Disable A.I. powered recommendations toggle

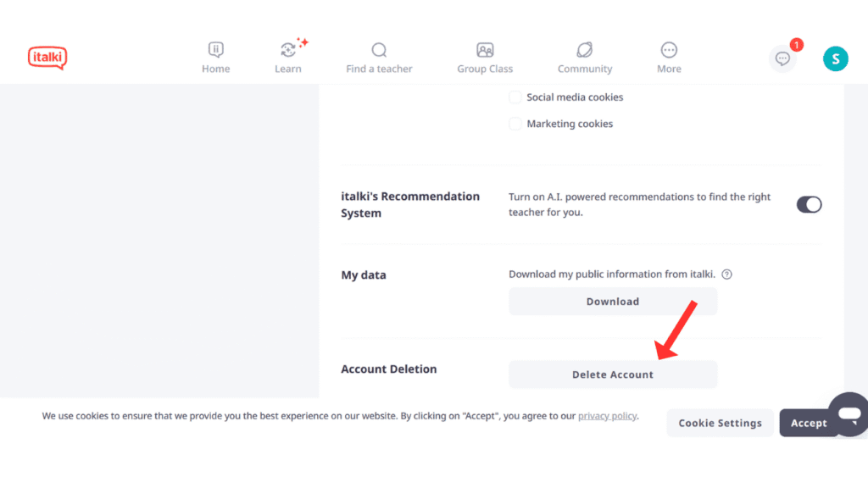point(809,204)
